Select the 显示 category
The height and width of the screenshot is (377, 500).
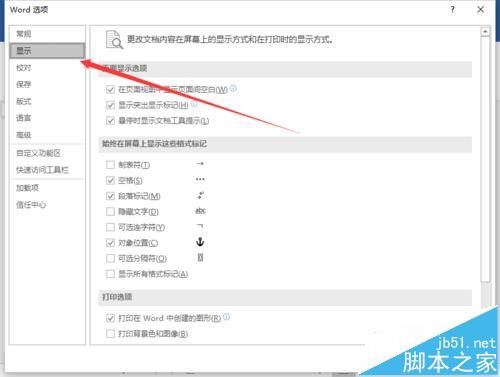tap(47, 51)
